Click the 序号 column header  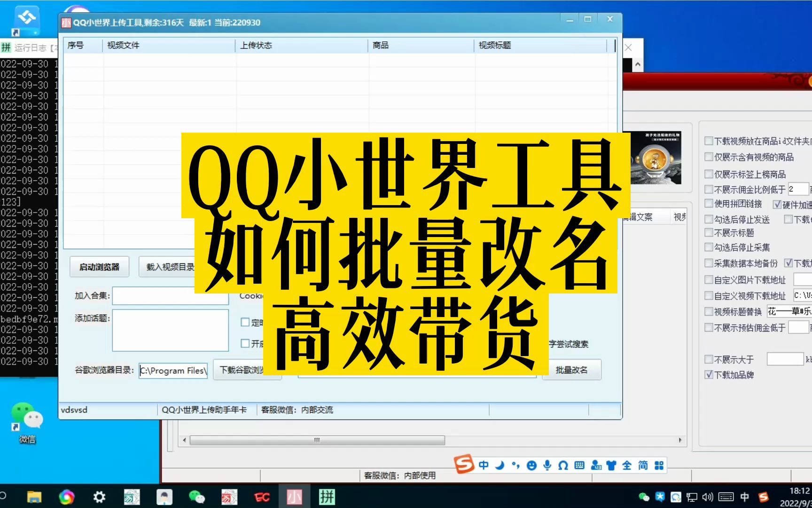[x=83, y=45]
